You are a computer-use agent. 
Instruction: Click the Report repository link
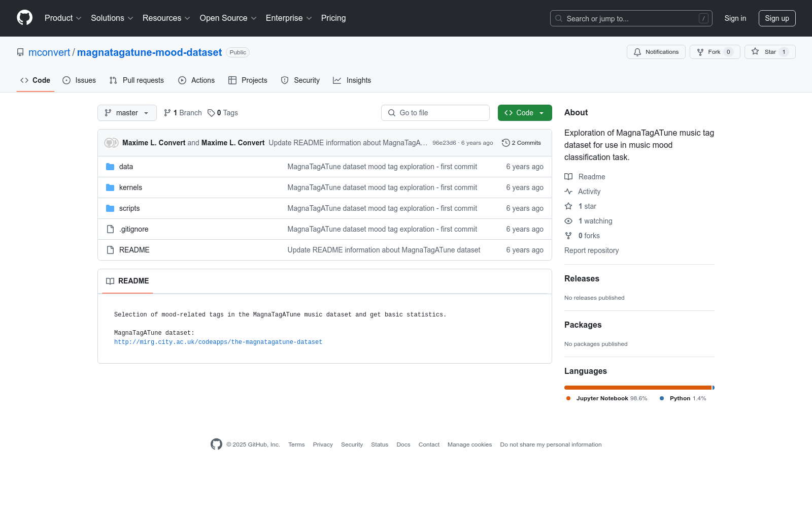click(591, 250)
